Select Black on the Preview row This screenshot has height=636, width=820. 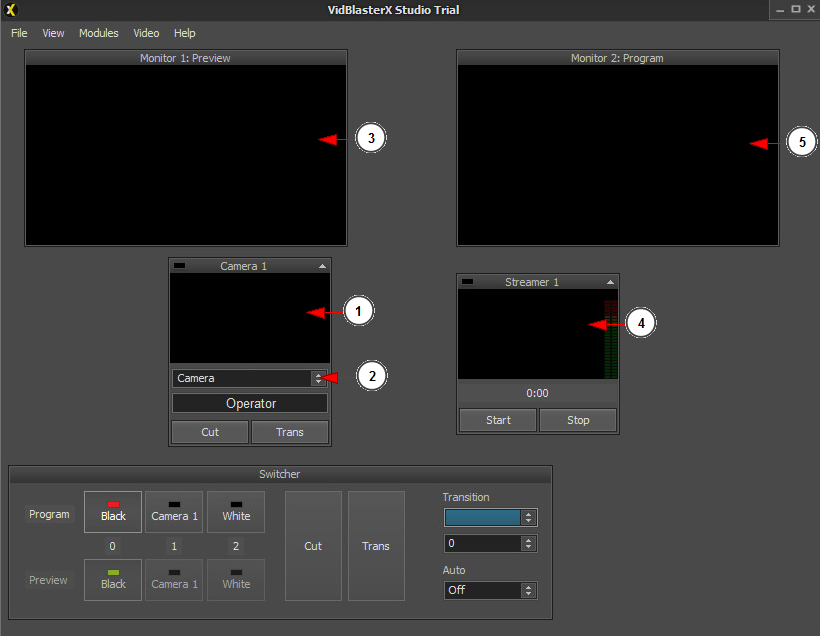113,580
